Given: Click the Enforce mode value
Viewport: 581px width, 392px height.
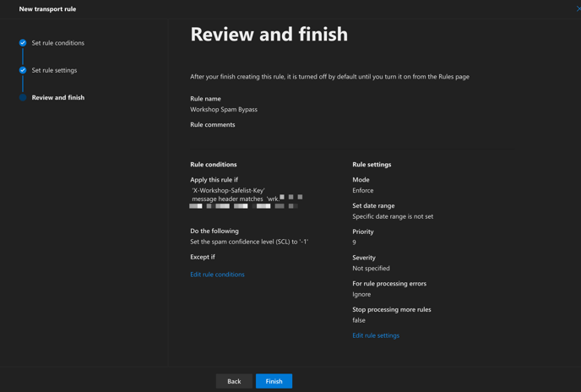Looking at the screenshot, I should 363,191.
